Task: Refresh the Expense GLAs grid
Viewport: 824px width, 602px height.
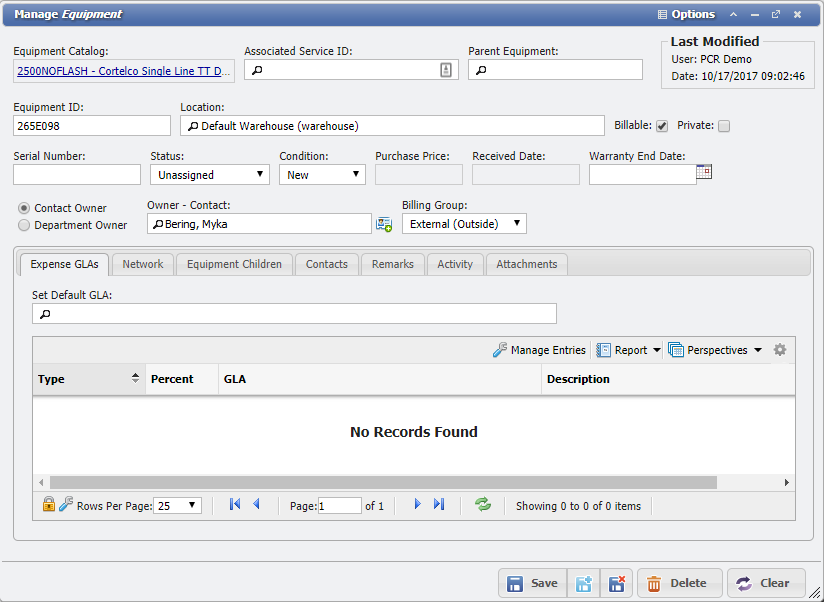Action: [483, 505]
